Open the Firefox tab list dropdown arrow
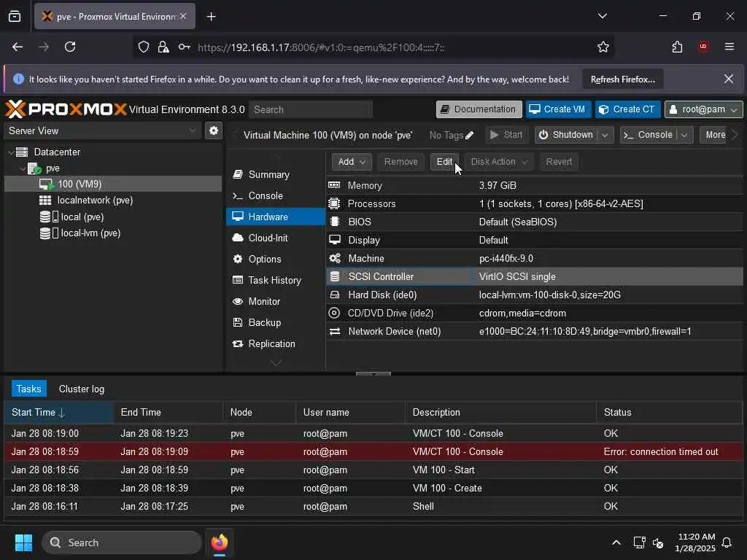 602,16
